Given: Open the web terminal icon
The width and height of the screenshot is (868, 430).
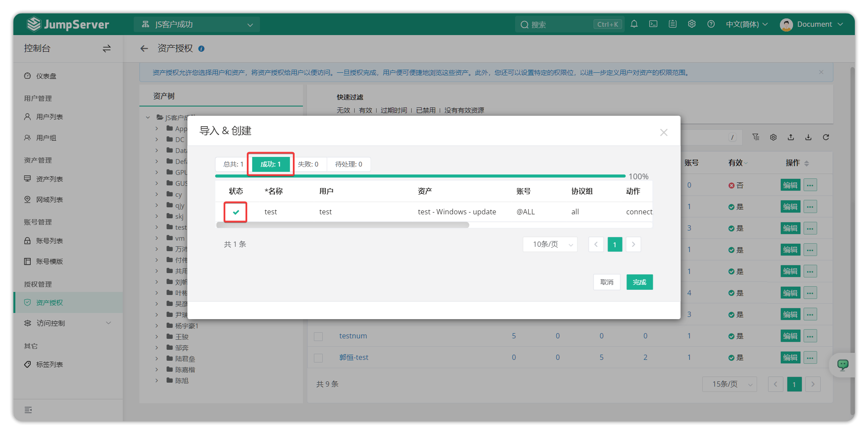Looking at the screenshot, I should click(x=653, y=24).
